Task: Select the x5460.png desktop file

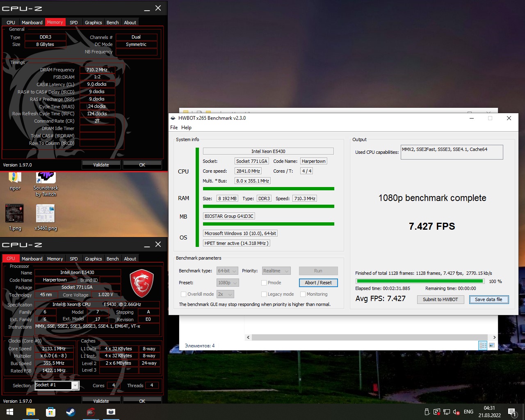Action: 46,217
